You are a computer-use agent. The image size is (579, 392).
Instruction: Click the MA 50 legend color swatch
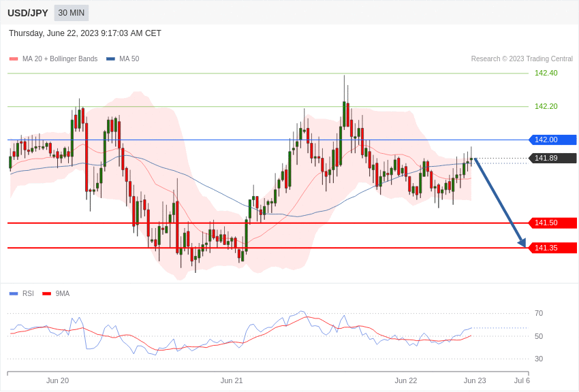coord(110,59)
